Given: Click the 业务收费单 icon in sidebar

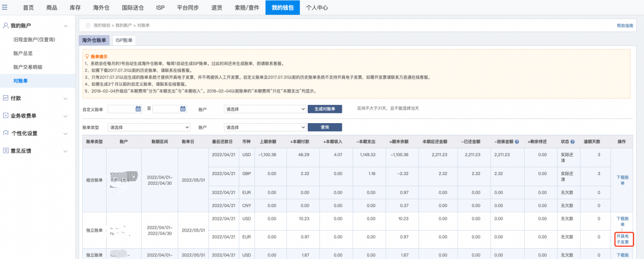Looking at the screenshot, I should 5,116.
